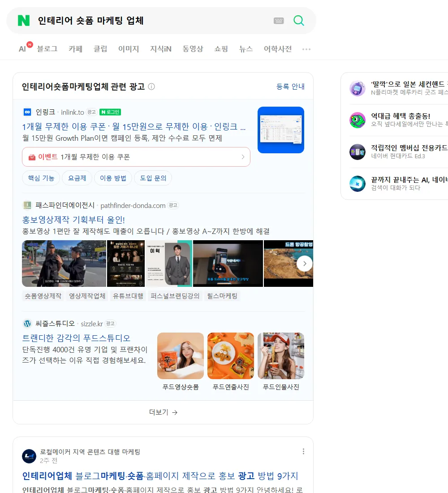448x493 pixels.
Task: Open 적립적인 멤버십 전용카드 banner text
Action: coord(409,148)
